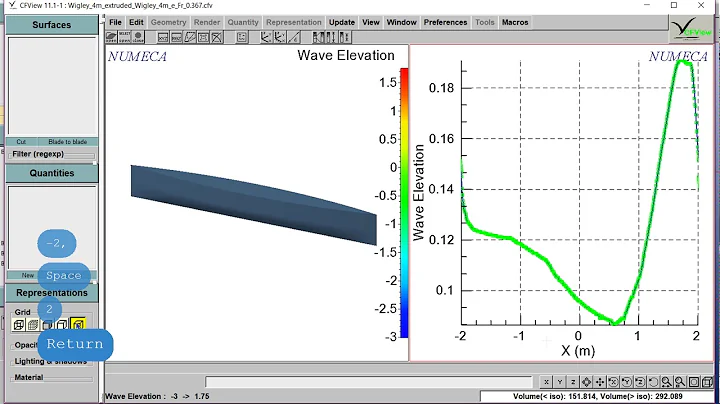This screenshot has height=404, width=720.
Task: Click the crossed-out box toolbar icon
Action: pos(217,37)
